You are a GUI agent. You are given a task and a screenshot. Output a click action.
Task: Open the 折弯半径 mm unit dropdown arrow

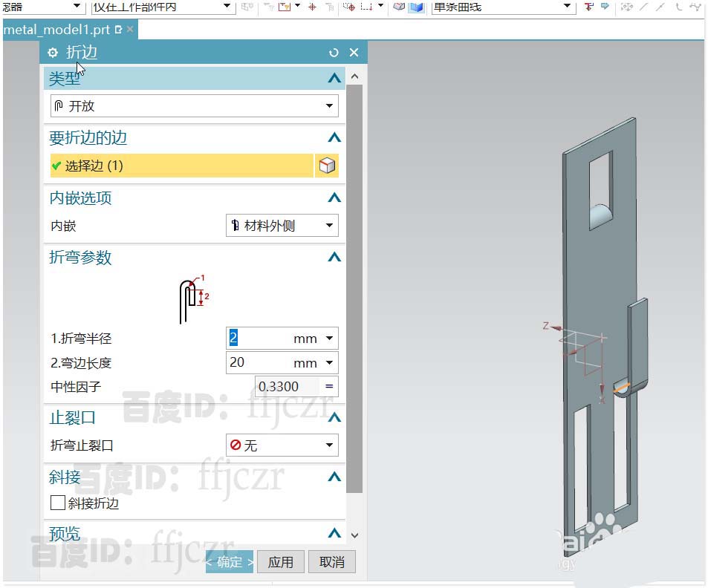[x=330, y=339]
